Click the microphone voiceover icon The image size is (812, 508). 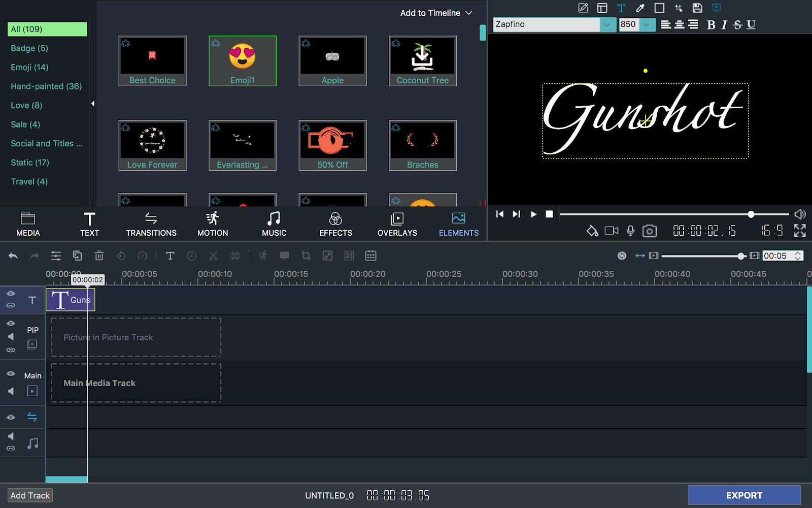pos(630,231)
